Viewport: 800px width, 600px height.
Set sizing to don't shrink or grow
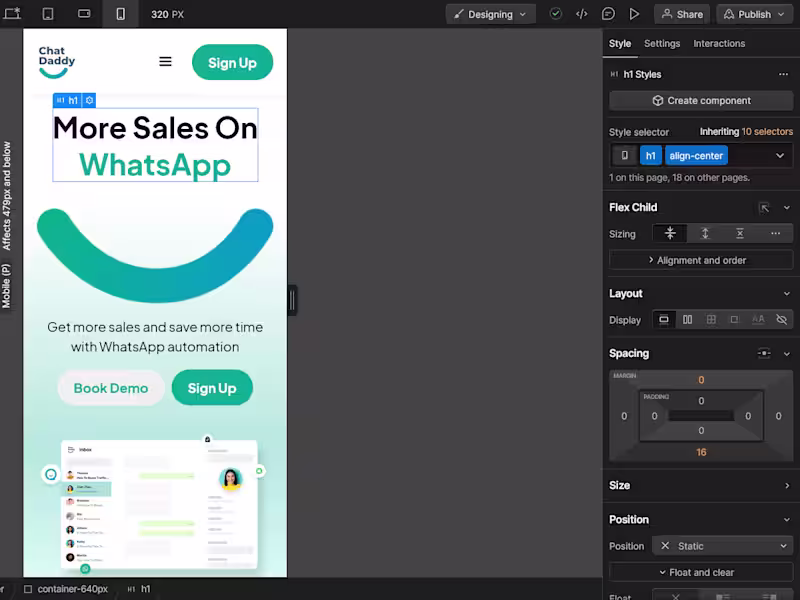point(740,234)
